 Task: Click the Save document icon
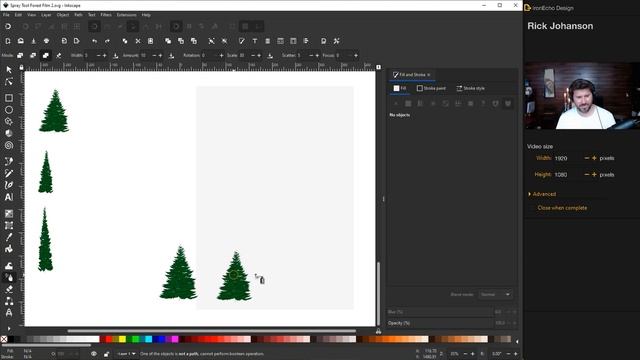tap(33, 41)
